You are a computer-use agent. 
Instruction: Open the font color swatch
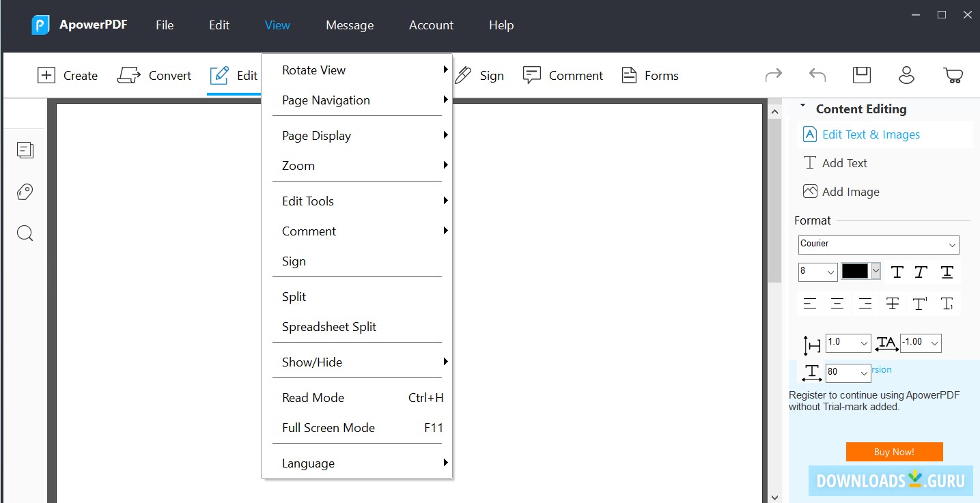point(856,271)
